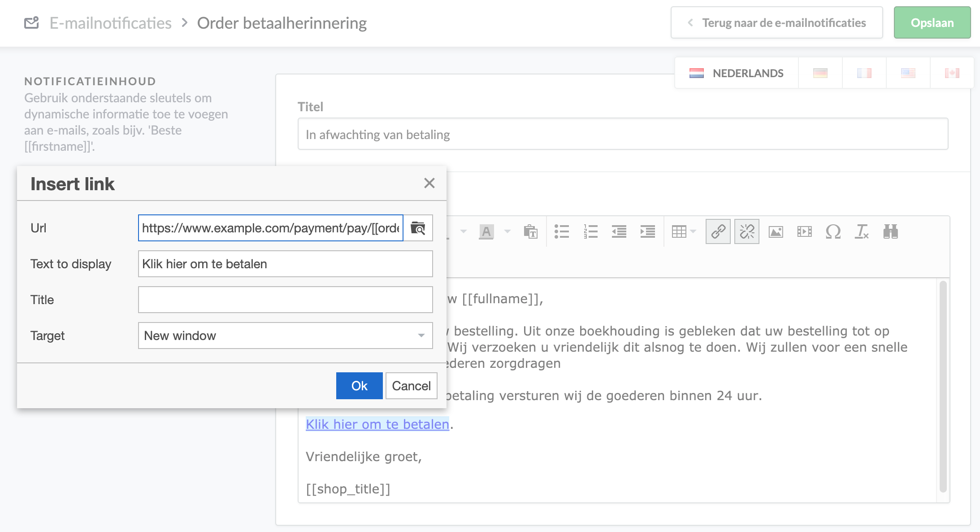Click the email envelope icon in header
The height and width of the screenshot is (532, 980).
(31, 22)
